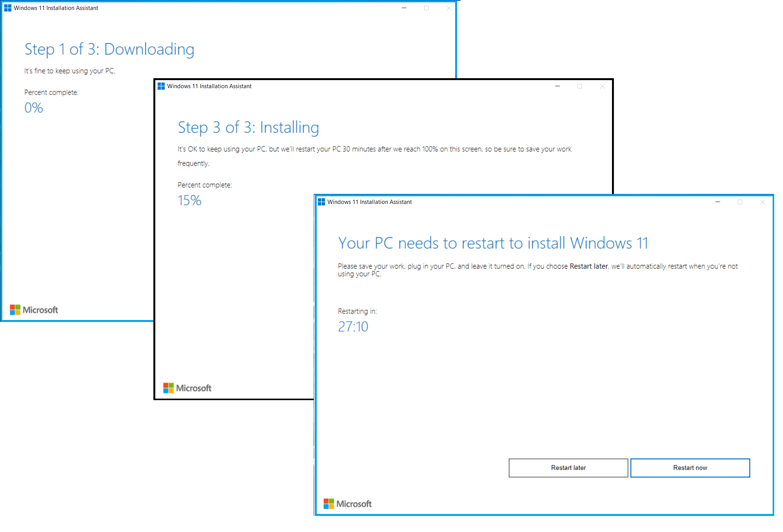This screenshot has height=532, width=783.
Task: Select the 27:10 restart countdown text
Action: click(x=353, y=327)
